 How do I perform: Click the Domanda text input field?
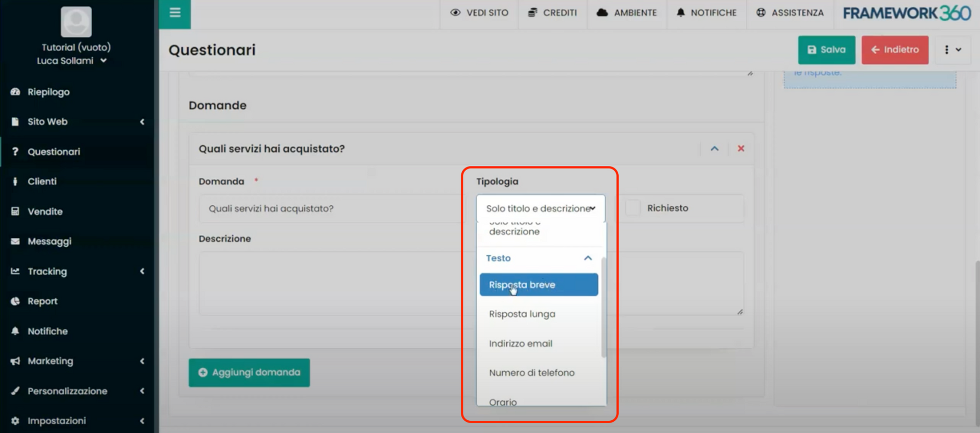tap(329, 208)
